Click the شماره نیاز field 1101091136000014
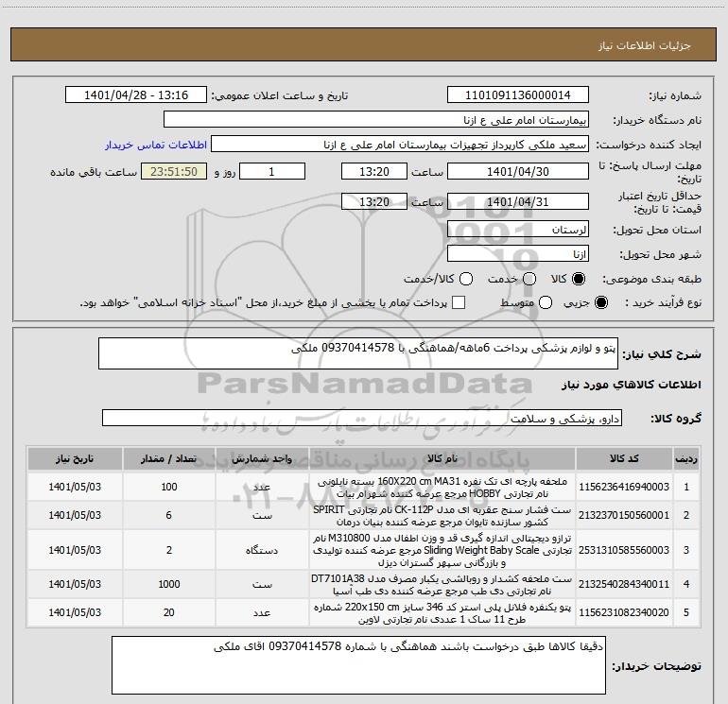 518,95
